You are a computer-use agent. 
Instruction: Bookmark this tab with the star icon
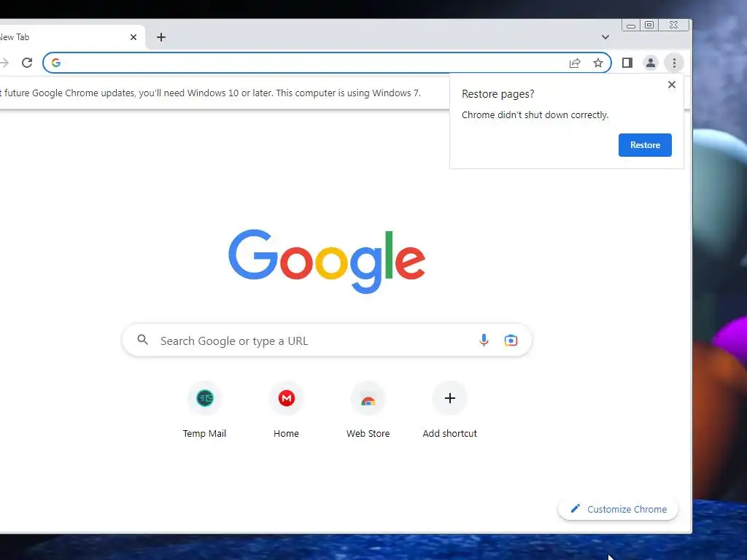coord(598,63)
